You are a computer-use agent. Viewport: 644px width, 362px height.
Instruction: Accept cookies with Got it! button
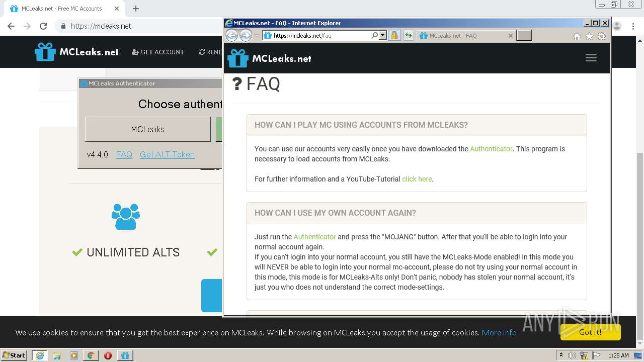(x=590, y=332)
